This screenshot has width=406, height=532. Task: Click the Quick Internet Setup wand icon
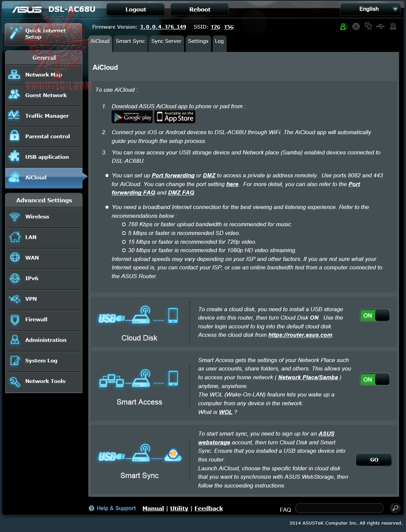click(15, 33)
